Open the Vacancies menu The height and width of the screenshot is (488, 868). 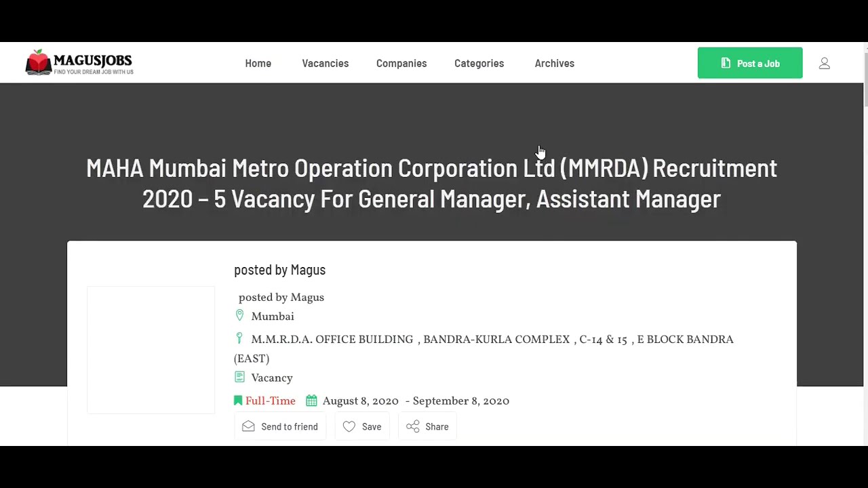click(325, 63)
